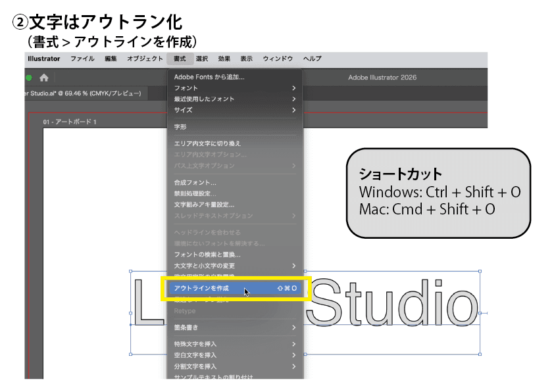Viewport: 554px width, 392px height.
Task: Open the オブジェクト menu
Action: pyautogui.click(x=145, y=59)
